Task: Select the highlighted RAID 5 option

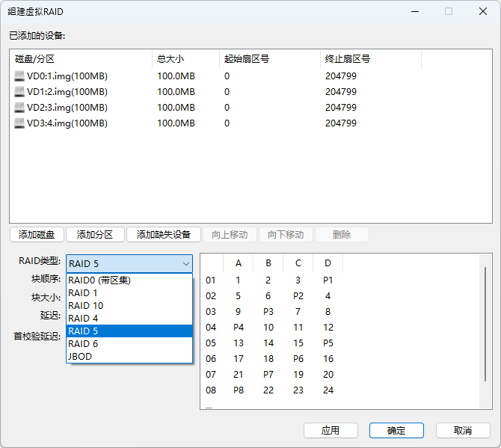Action: pos(129,331)
